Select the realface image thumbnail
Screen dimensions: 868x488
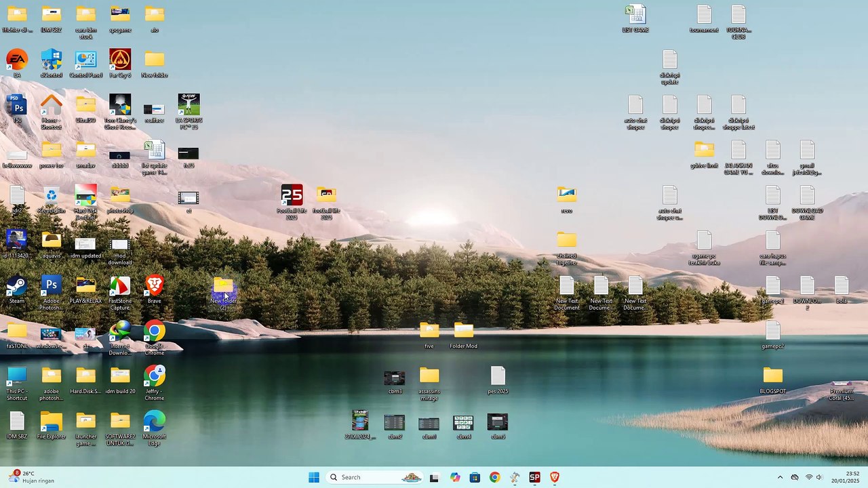coord(155,109)
